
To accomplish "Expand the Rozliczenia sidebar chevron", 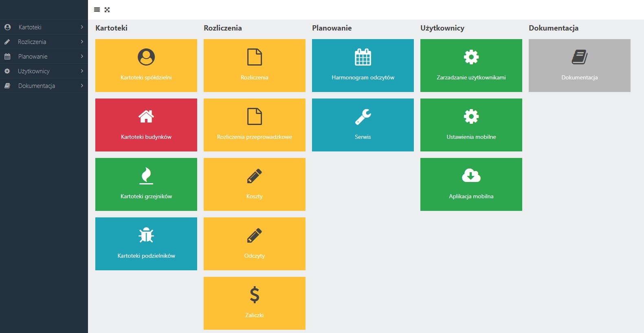I will click(x=82, y=42).
